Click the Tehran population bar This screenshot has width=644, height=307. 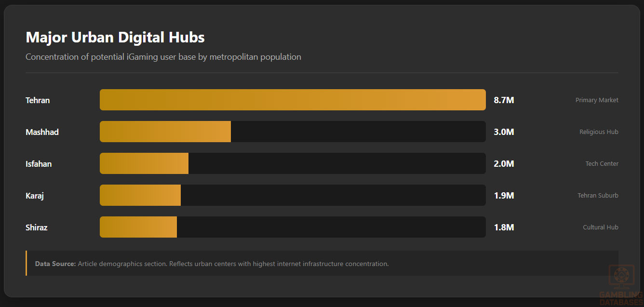click(293, 100)
